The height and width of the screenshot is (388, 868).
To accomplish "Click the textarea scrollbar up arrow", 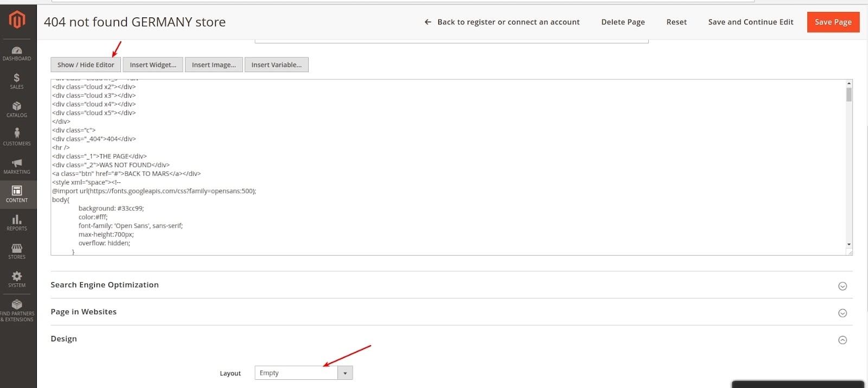I will 849,84.
